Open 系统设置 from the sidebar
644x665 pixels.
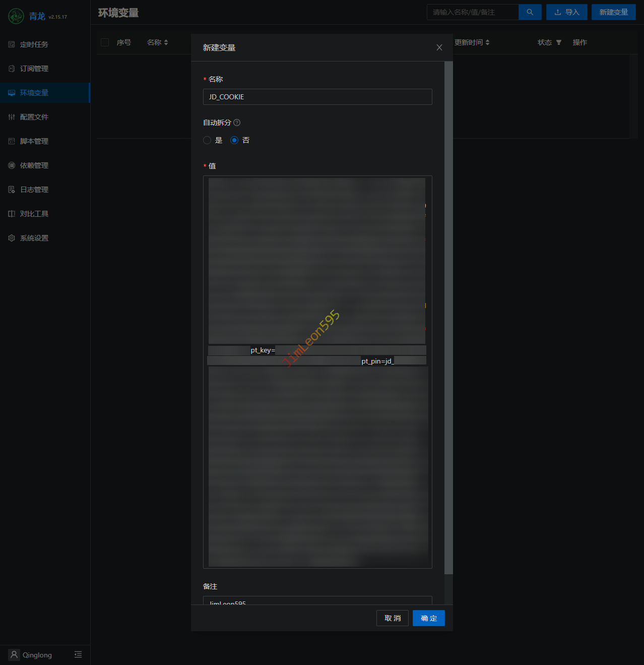pyautogui.click(x=34, y=238)
